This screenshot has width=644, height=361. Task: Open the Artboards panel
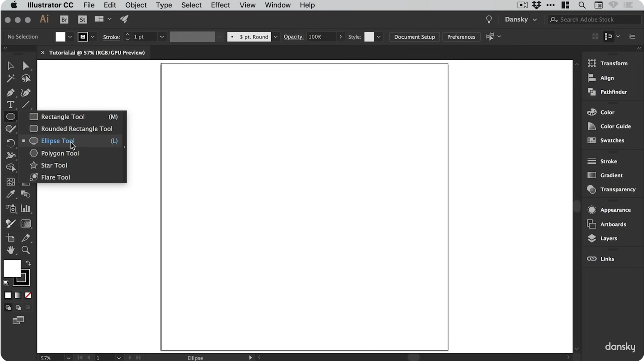coord(607,224)
